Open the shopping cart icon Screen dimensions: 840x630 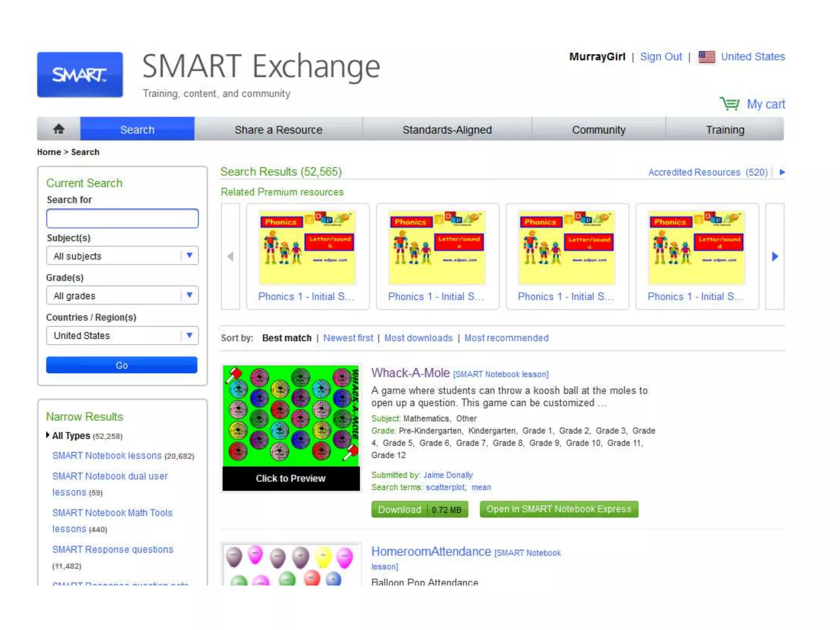pyautogui.click(x=729, y=104)
